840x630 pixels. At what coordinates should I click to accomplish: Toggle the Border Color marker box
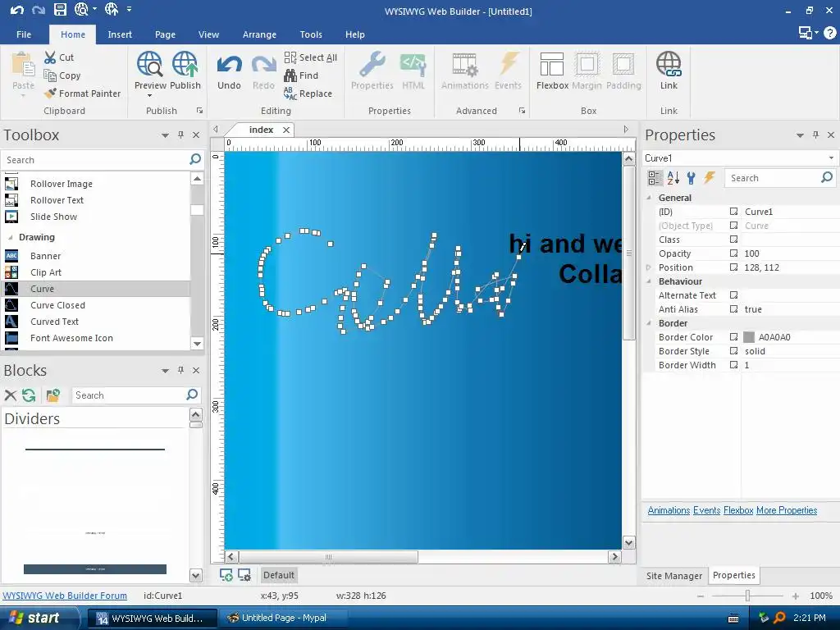(x=734, y=337)
